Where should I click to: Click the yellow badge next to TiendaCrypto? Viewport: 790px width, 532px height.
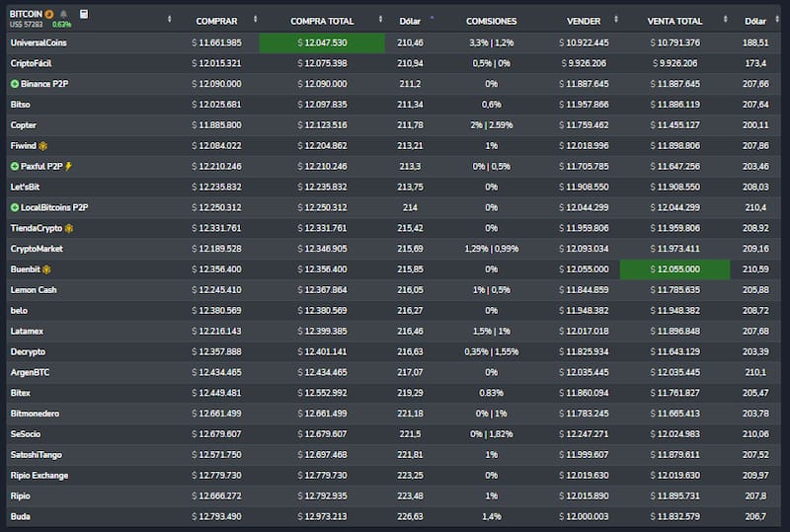[x=69, y=228]
